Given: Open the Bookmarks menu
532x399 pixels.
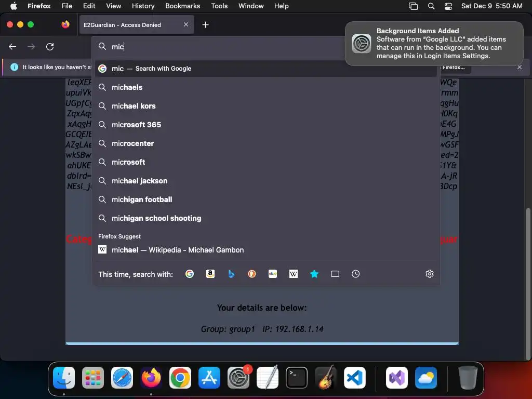Looking at the screenshot, I should (182, 6).
